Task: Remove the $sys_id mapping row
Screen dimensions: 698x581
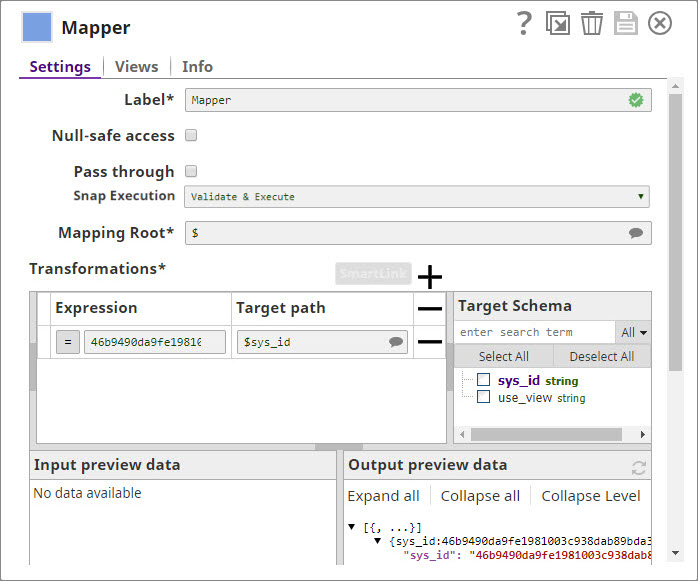Action: click(x=430, y=342)
